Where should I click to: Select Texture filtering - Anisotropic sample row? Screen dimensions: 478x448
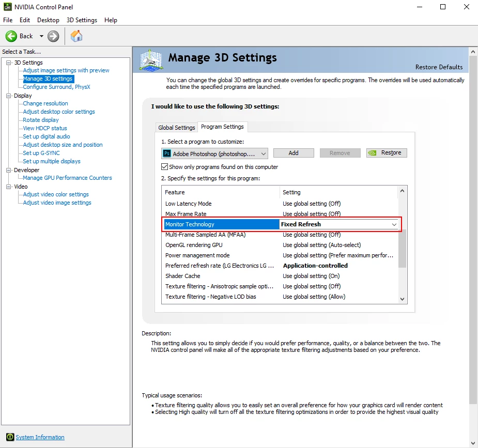pos(280,286)
